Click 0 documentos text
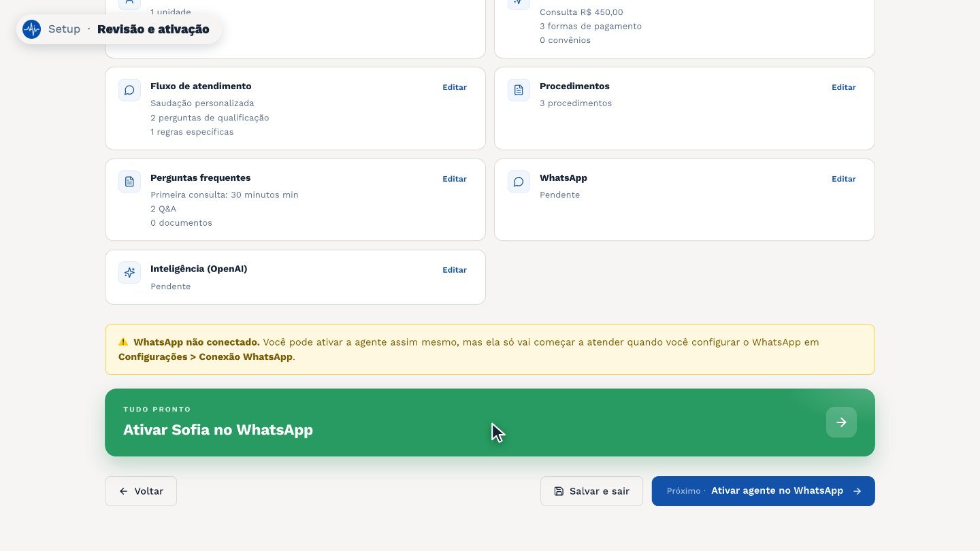Viewport: 980px width, 551px height. click(181, 223)
